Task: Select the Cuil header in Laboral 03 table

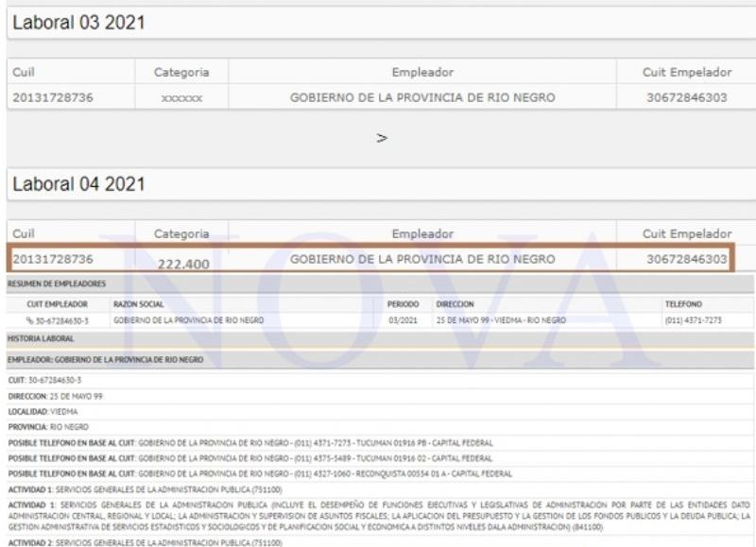Action: [x=24, y=73]
